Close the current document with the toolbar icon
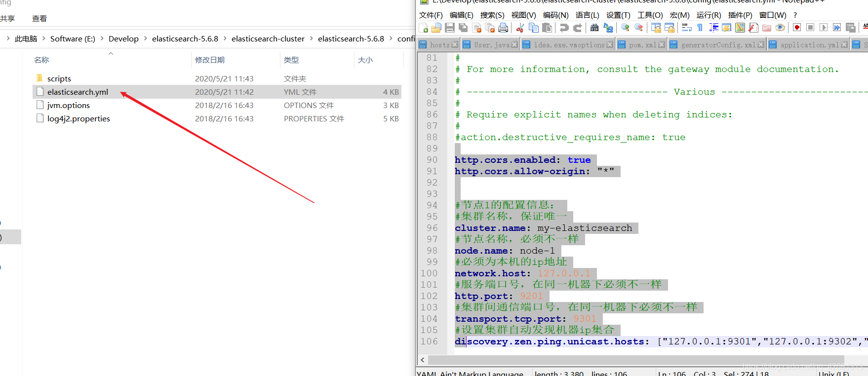This screenshot has height=376, width=868. [x=476, y=28]
